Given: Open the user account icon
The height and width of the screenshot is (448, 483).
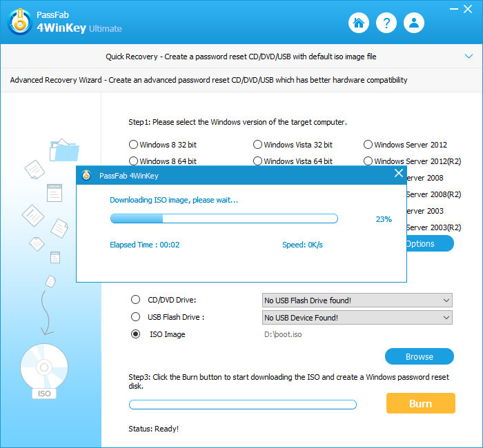Looking at the screenshot, I should (x=414, y=23).
